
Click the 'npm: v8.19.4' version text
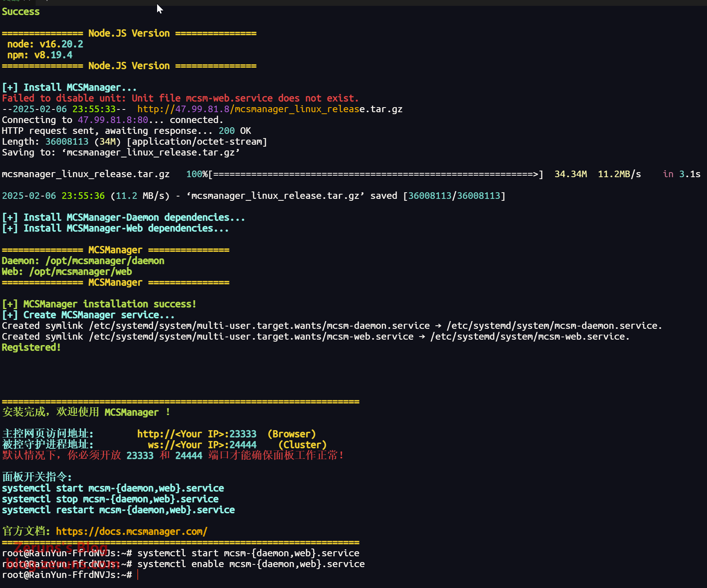(x=40, y=55)
